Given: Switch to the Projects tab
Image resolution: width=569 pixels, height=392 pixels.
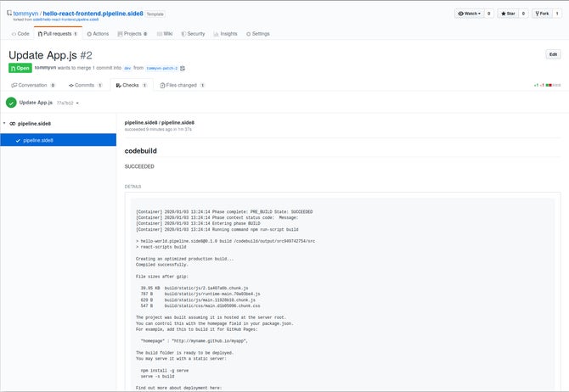Looking at the screenshot, I should click(132, 34).
